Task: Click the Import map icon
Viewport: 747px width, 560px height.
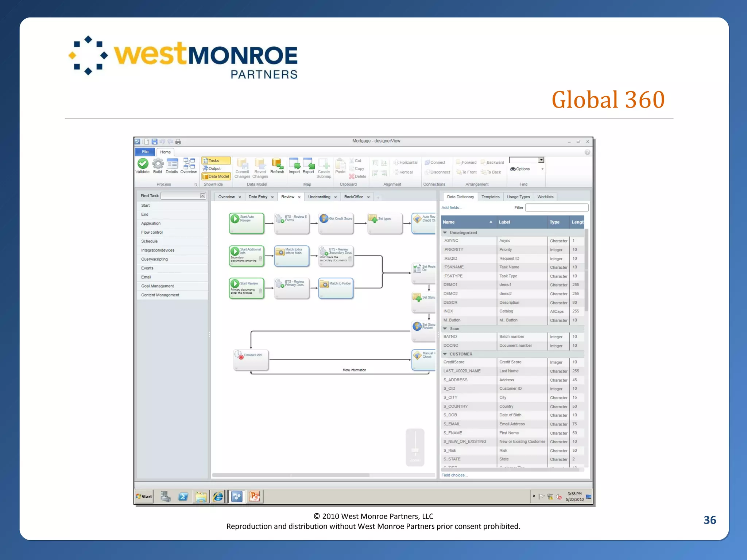Action: point(294,163)
